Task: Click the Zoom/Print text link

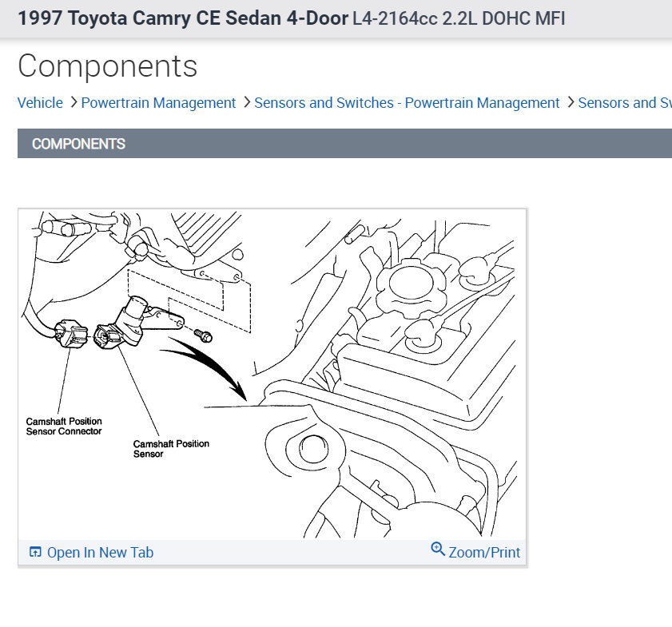Action: (x=484, y=553)
